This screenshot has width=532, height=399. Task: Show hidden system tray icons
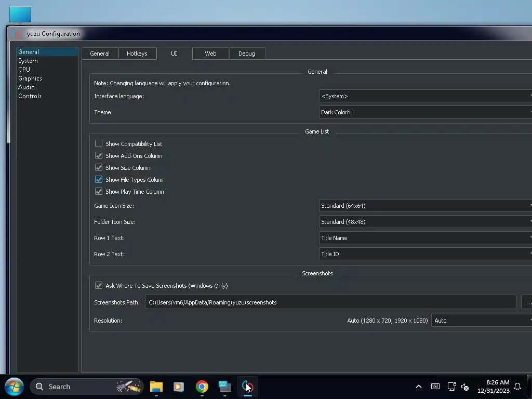click(419, 387)
